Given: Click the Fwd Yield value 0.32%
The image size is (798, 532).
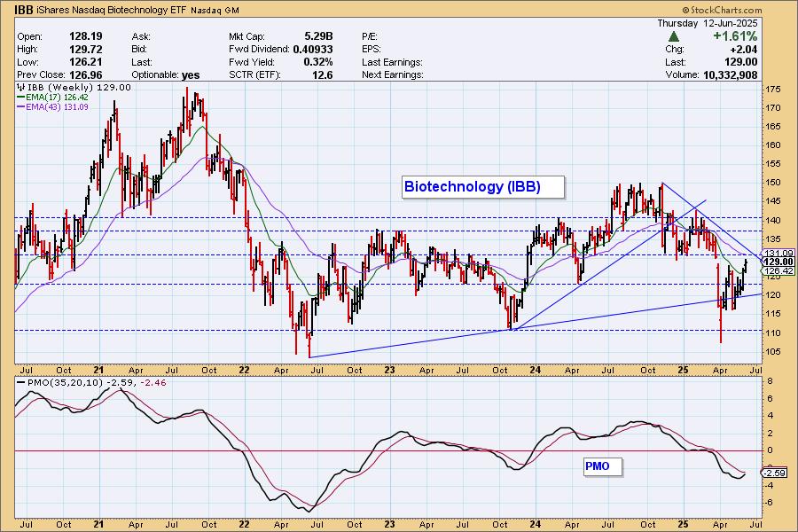Looking at the screenshot, I should tap(318, 61).
